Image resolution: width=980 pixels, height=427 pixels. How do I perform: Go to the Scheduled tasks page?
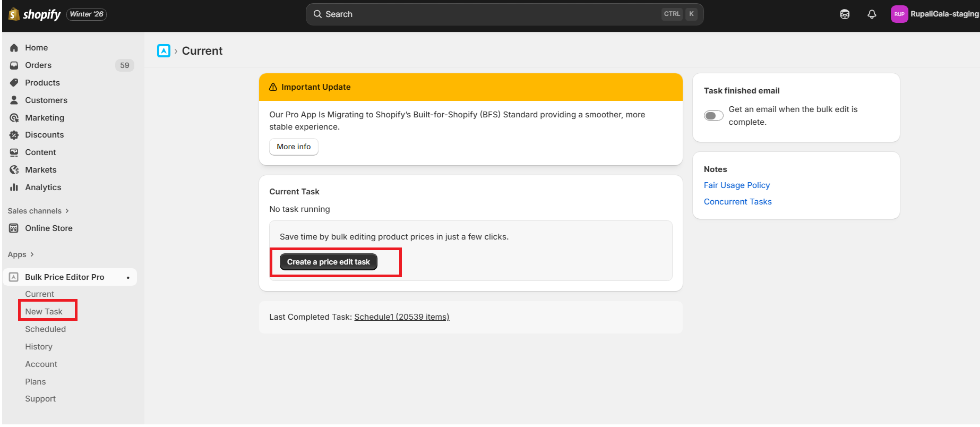[46, 329]
